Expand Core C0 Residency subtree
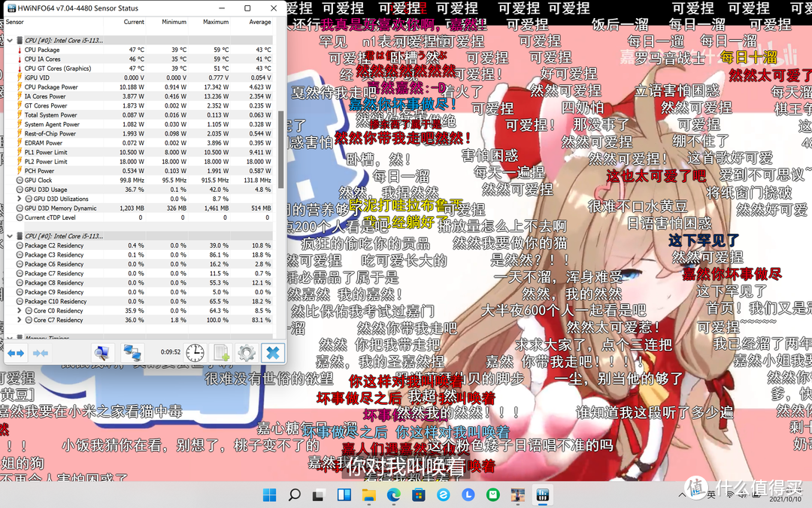 click(20, 311)
